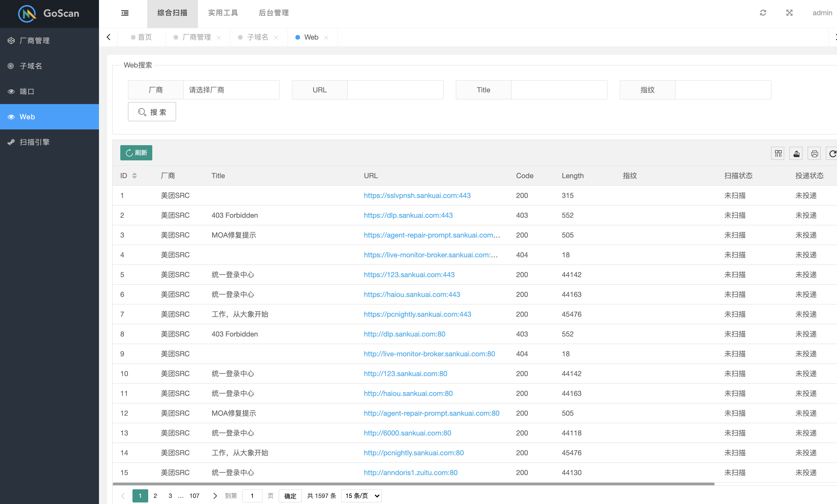Go to next page with the arrow
This screenshot has width=837, height=504.
(x=215, y=496)
